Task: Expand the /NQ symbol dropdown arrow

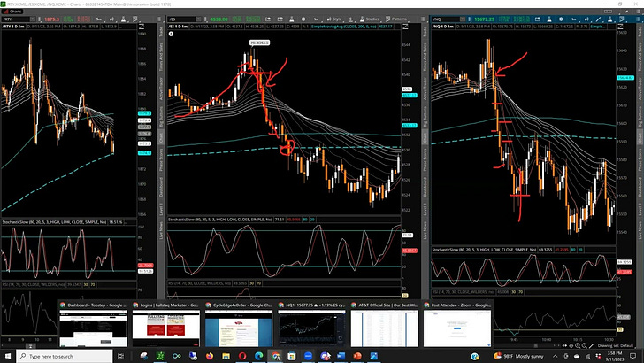Action: [463, 19]
